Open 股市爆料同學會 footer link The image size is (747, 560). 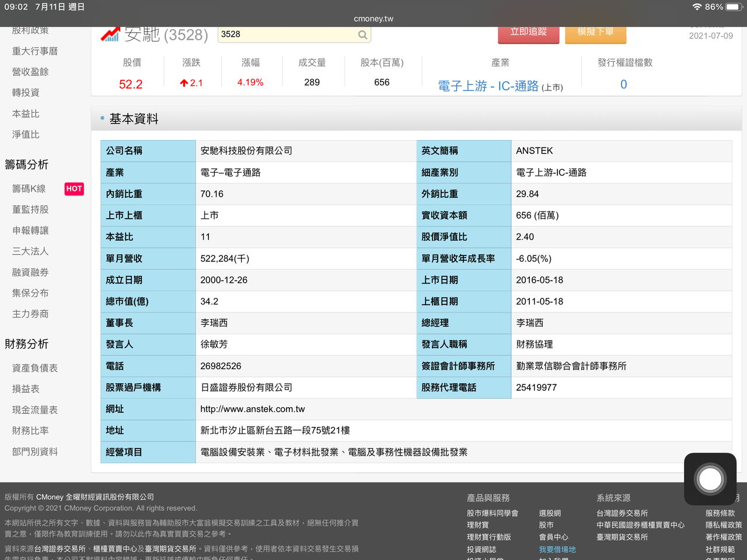pos(493,513)
